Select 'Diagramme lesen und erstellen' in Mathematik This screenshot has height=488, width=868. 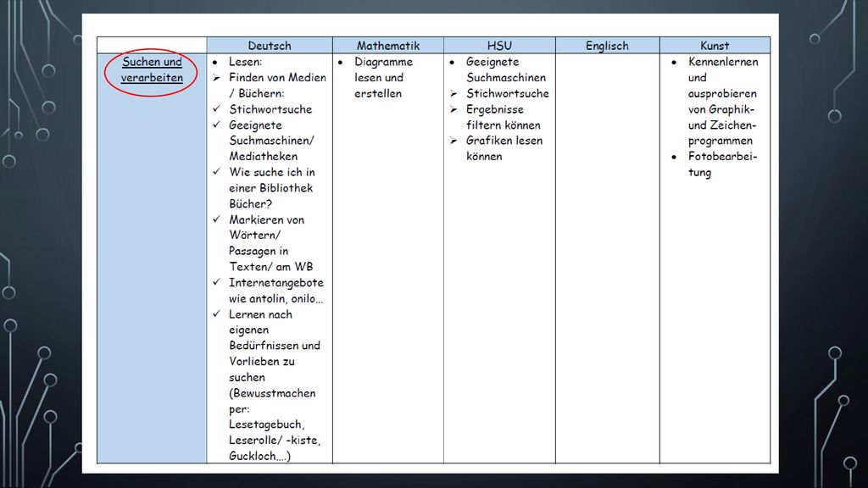[x=384, y=77]
